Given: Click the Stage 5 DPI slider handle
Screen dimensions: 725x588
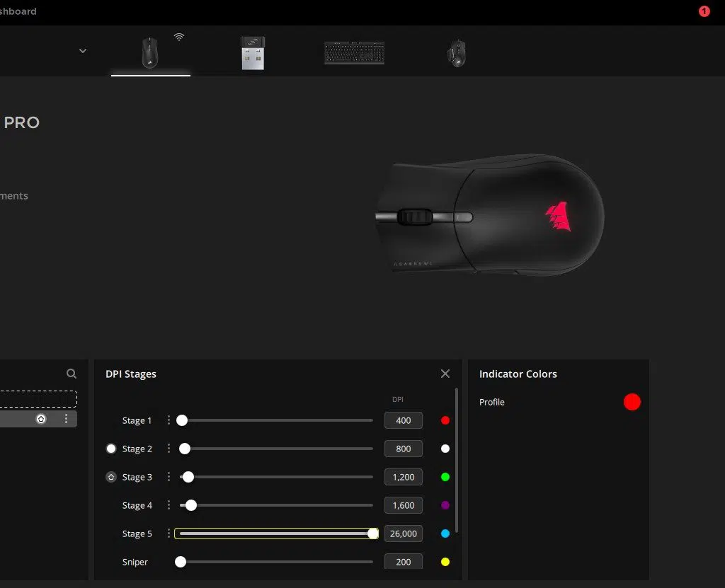Looking at the screenshot, I should [x=373, y=534].
